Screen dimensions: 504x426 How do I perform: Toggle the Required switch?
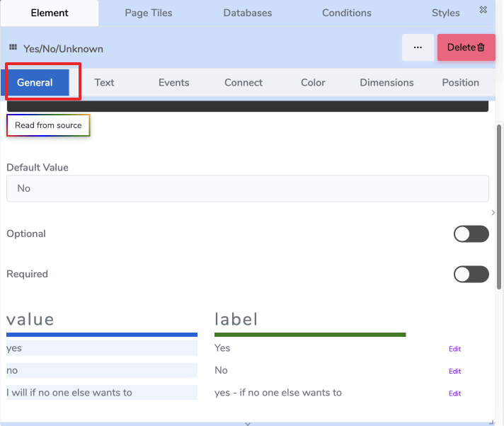tap(471, 274)
